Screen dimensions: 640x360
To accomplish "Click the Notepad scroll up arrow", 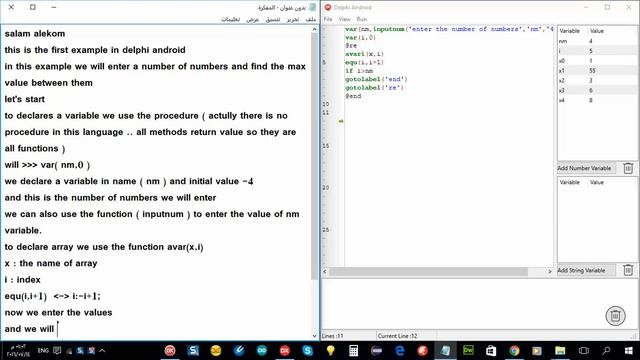I will 314,29.
